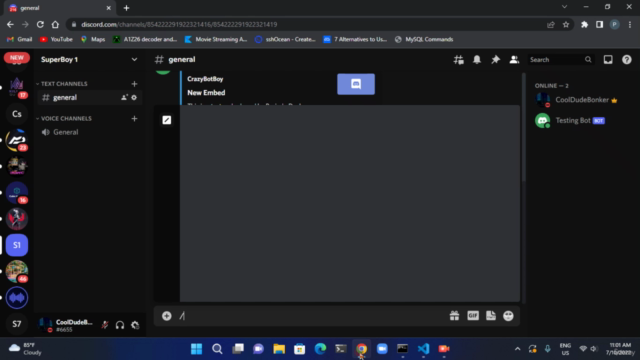Open User Settings gear
Screen dimensions: 640x360
(x=135, y=325)
